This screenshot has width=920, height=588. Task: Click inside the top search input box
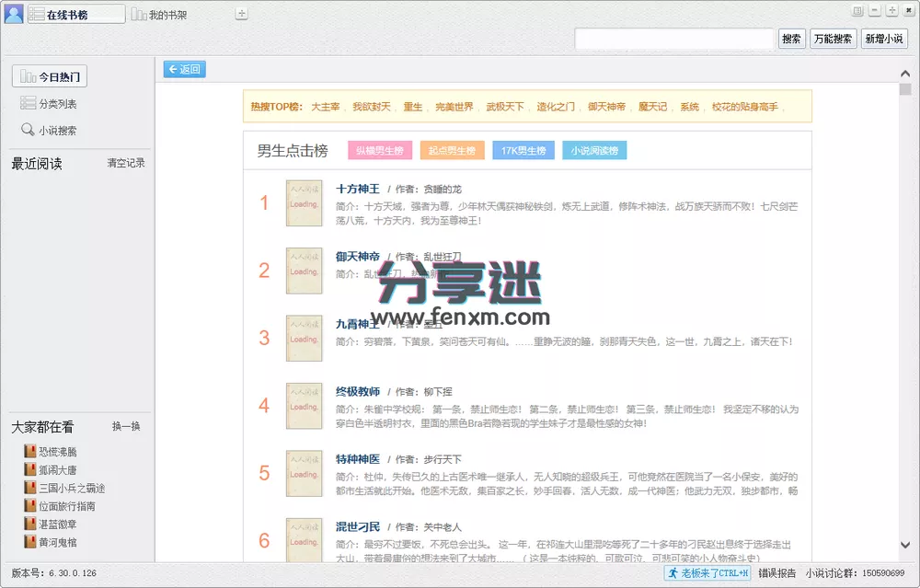(x=674, y=39)
